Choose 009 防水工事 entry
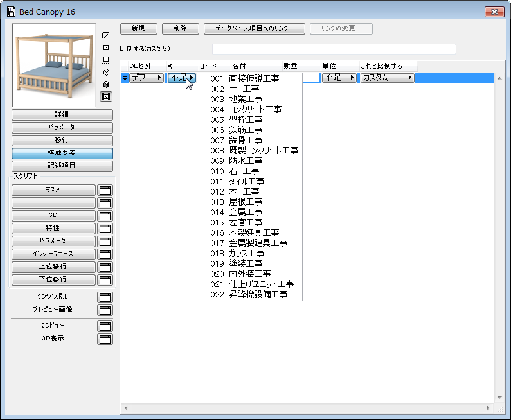 [249, 161]
